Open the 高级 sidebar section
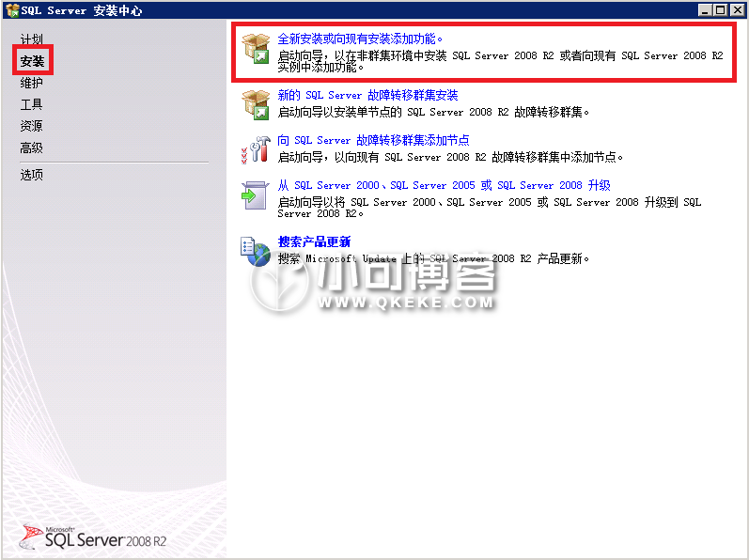Viewport: 749px width, 560px height. [32, 148]
